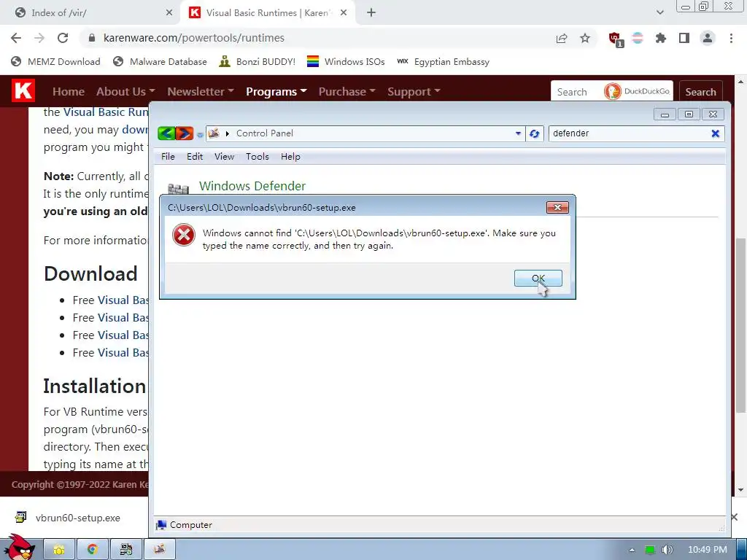This screenshot has width=747, height=560.
Task: Show hidden tray icons arrow
Action: point(632,550)
